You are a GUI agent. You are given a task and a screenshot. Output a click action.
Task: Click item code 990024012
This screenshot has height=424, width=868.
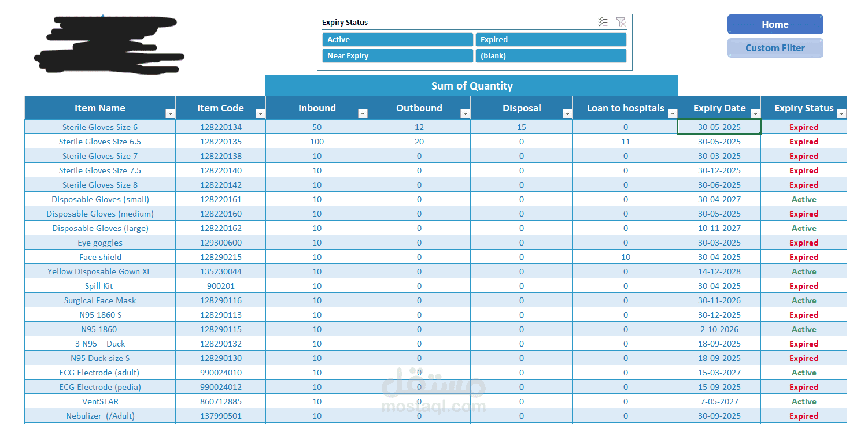(x=221, y=387)
